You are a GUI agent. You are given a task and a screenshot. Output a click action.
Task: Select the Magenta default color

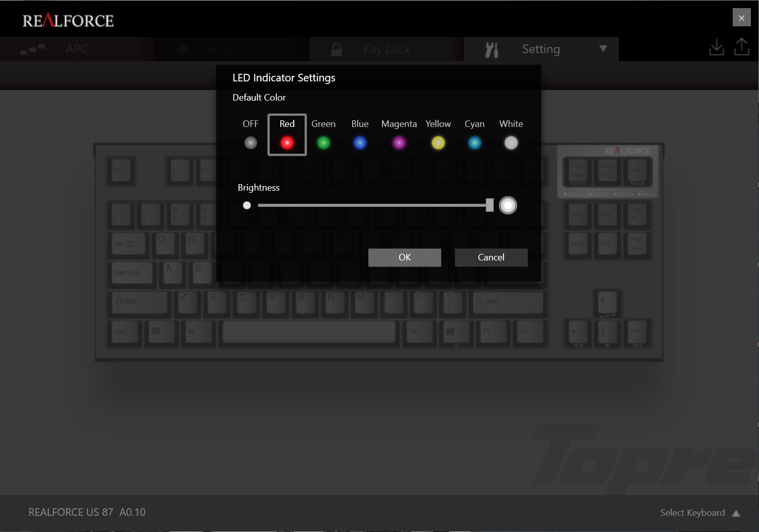tap(399, 142)
